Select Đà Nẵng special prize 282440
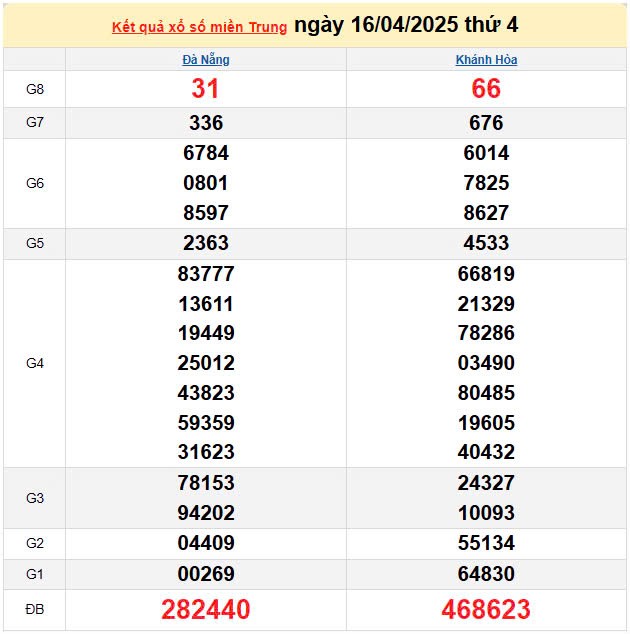This screenshot has height=634, width=630. click(206, 609)
